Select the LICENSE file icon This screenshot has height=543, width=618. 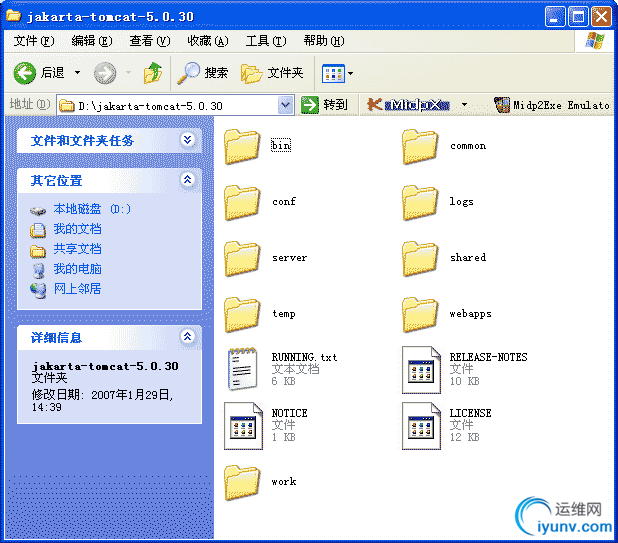click(x=421, y=426)
